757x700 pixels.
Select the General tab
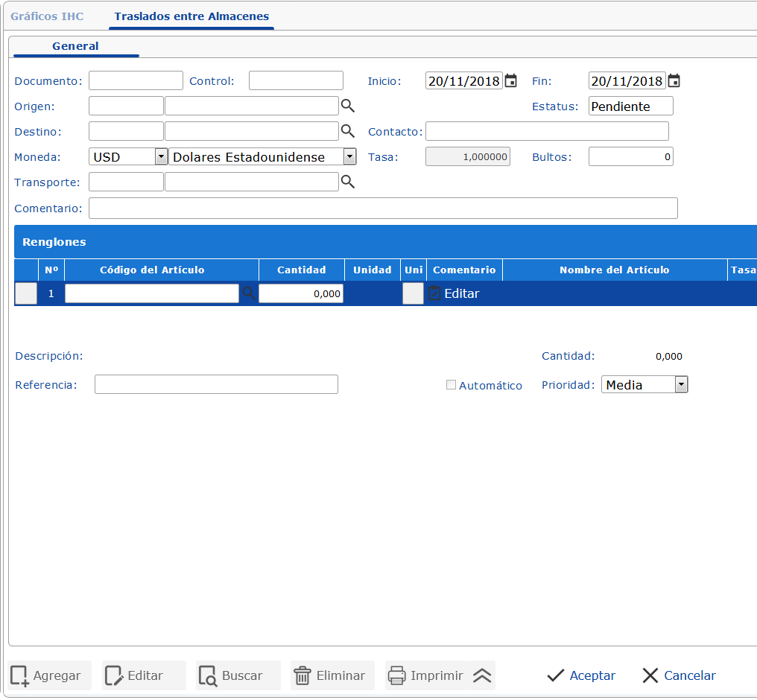pyautogui.click(x=75, y=46)
